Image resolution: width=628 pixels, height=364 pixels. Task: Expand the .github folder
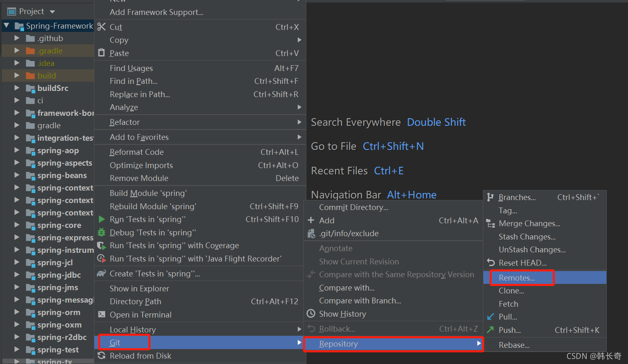pos(17,38)
